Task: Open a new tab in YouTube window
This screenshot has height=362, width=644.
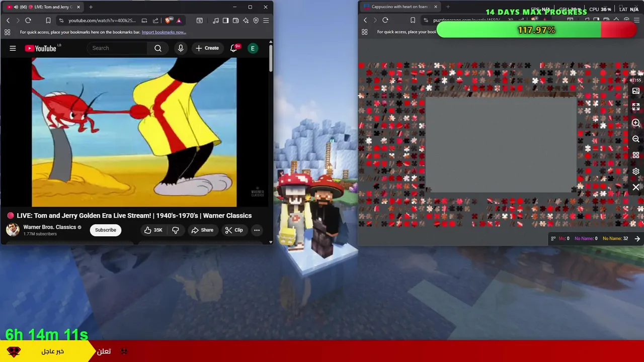Action: click(91, 7)
